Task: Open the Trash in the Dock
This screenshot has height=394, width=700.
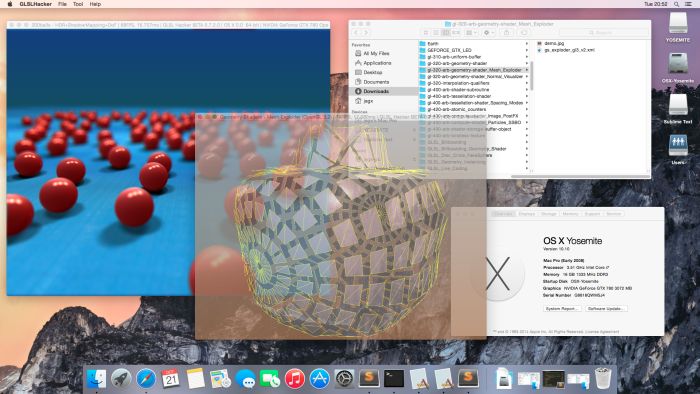Action: point(603,378)
